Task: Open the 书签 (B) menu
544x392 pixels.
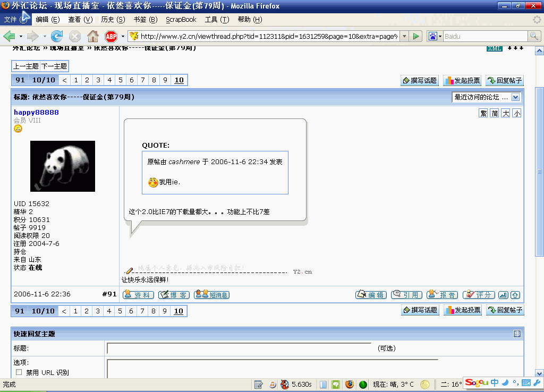Action: pos(145,20)
